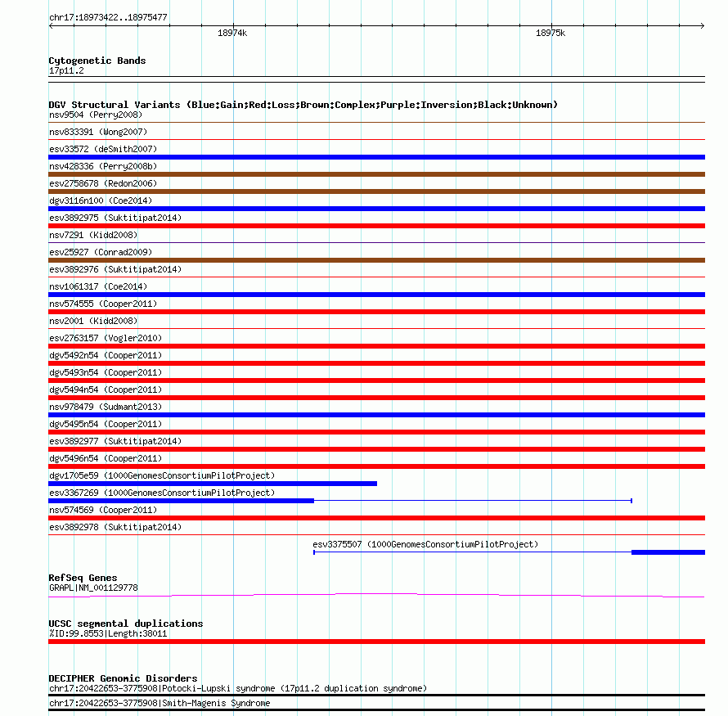Click the brown esv25927 (Conrad2009) bar
Screen dimensions: 728x716
click(376, 260)
